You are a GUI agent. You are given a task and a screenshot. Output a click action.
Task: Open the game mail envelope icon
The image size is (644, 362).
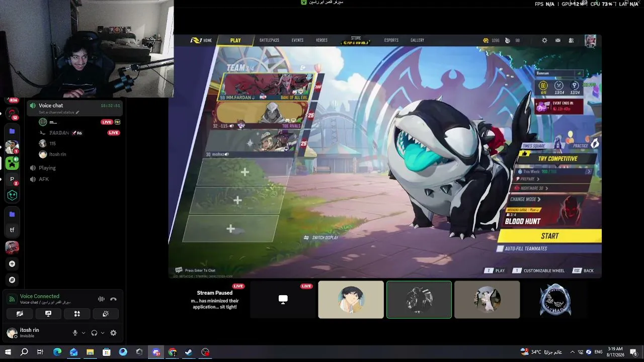click(558, 40)
